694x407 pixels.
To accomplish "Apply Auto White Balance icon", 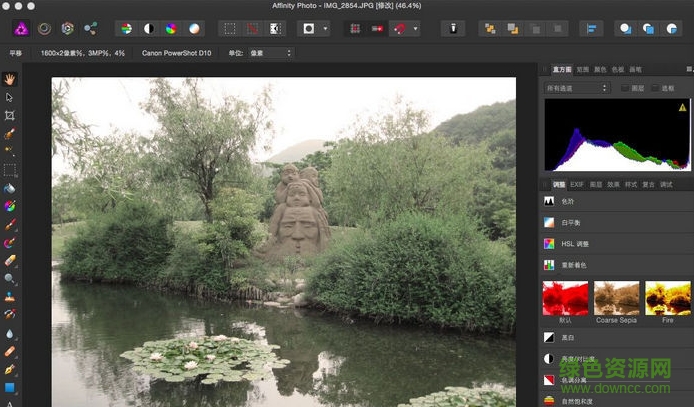I will click(194, 29).
